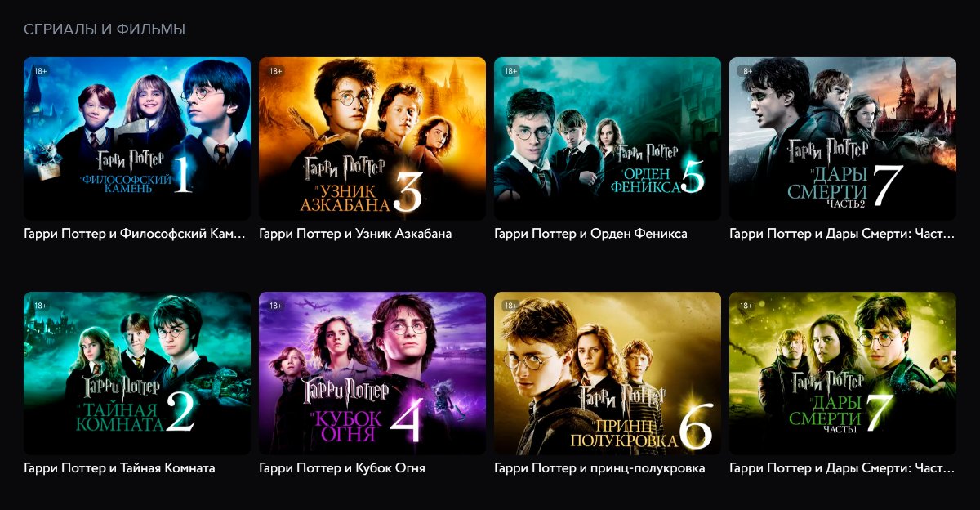Click top-row title Гарри Поттер и Дары Смерти
The width and height of the screenshot is (980, 510).
[x=842, y=234]
